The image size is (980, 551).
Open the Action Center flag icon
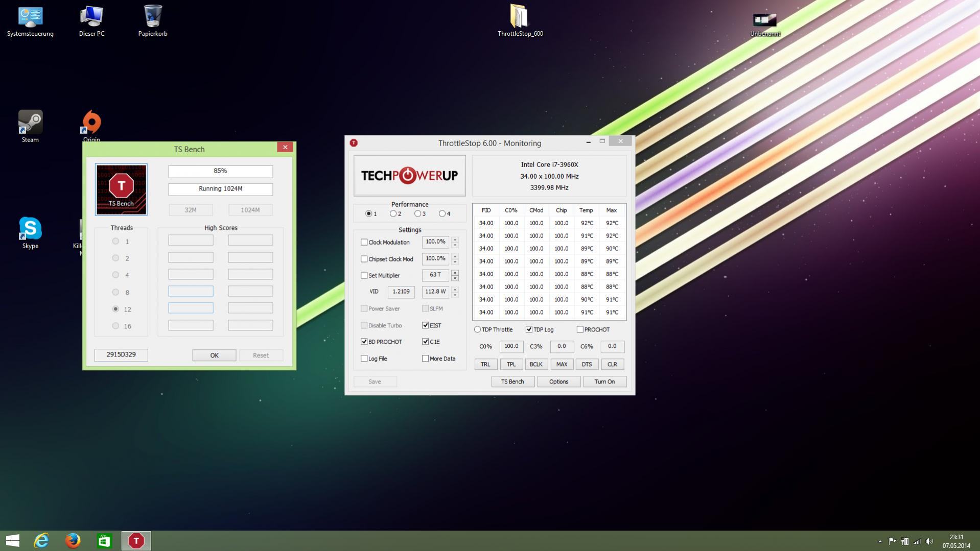pyautogui.click(x=892, y=541)
